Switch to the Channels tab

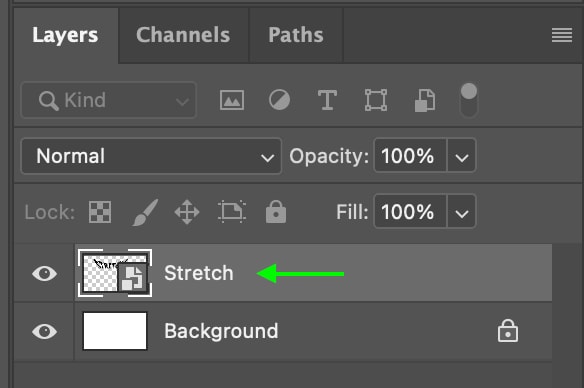pos(183,35)
